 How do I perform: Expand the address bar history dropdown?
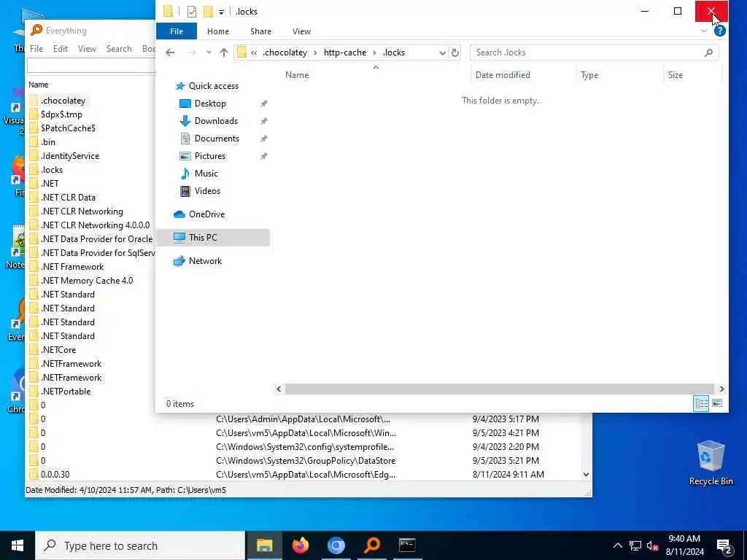click(443, 52)
